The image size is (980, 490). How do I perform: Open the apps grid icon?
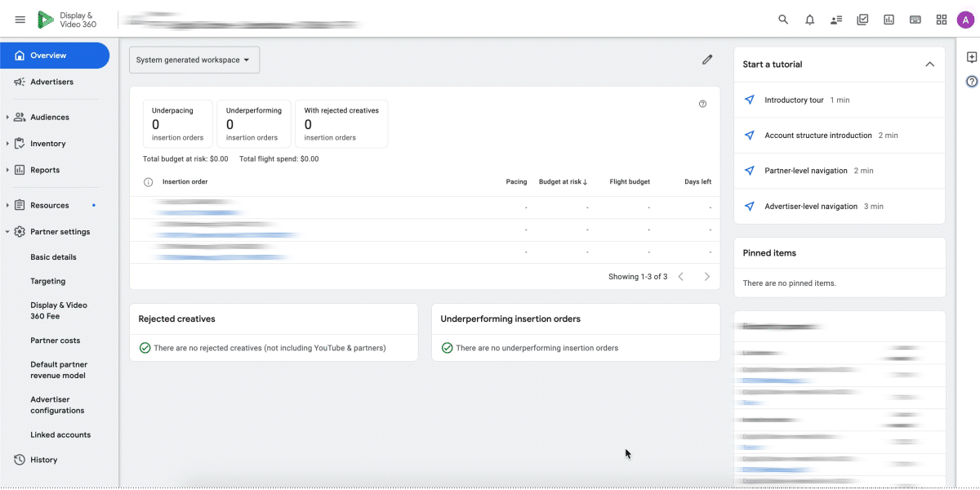[x=942, y=20]
